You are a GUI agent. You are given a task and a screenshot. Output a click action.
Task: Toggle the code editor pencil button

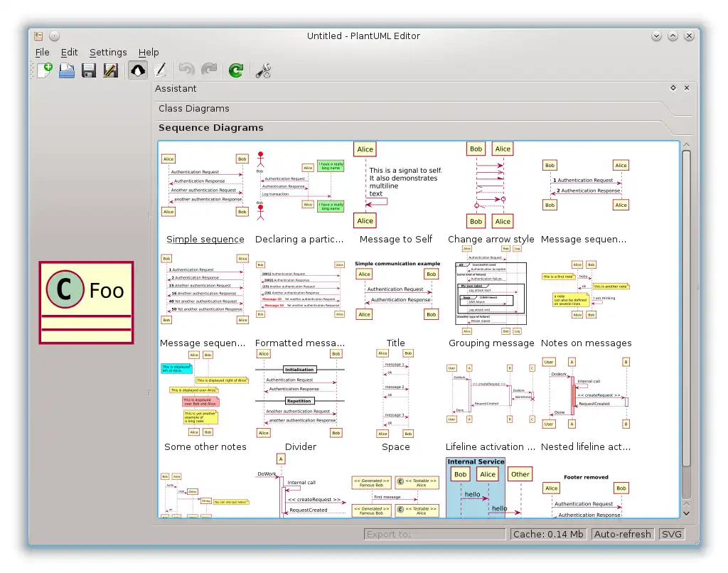pyautogui.click(x=160, y=70)
